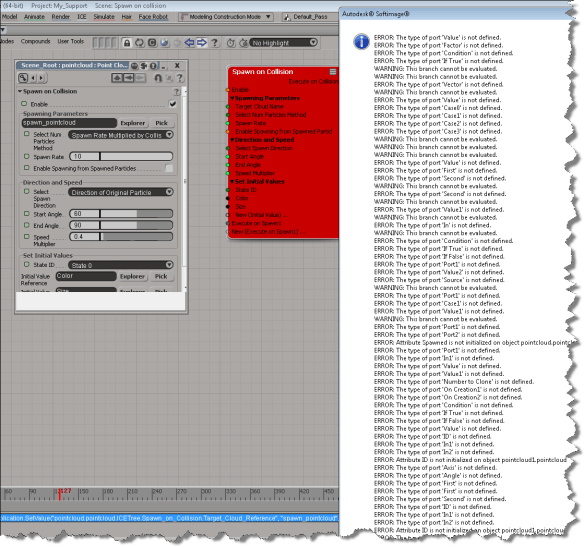Click animation marker beside Speed Multiplier

point(26,236)
